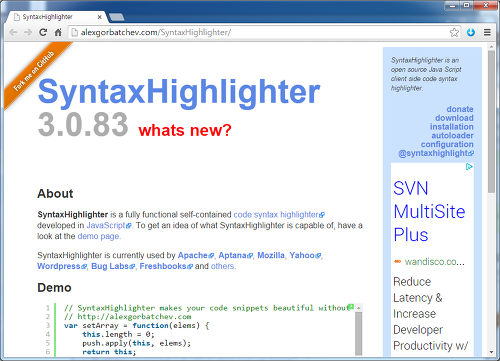Image resolution: width=500 pixels, height=361 pixels.
Task: Click the demo code box scrollbar thumb
Action: [358, 334]
